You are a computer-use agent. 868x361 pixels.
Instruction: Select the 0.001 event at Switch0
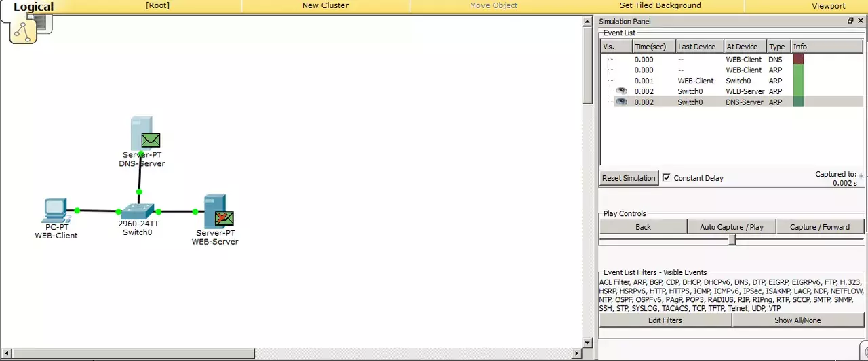pos(732,81)
